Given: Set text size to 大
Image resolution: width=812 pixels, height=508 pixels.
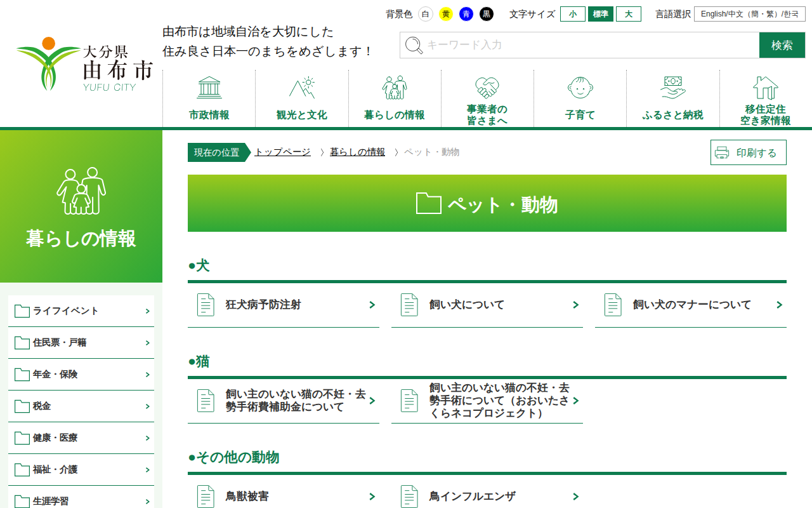Looking at the screenshot, I should click(629, 14).
